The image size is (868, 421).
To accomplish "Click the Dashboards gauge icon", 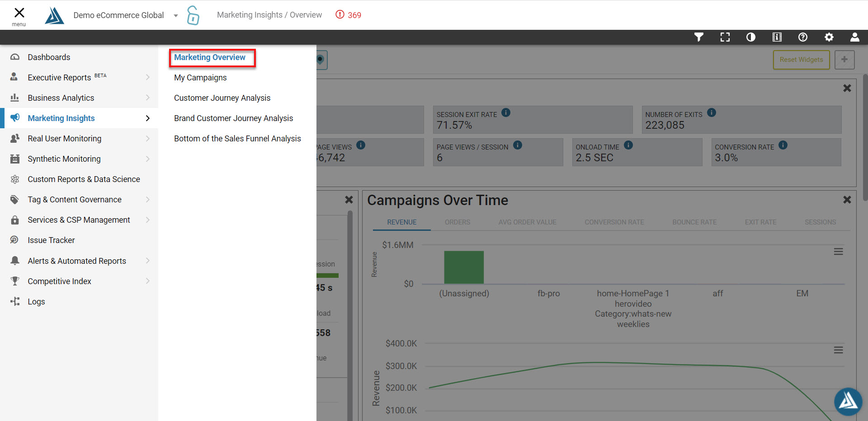I will [15, 57].
